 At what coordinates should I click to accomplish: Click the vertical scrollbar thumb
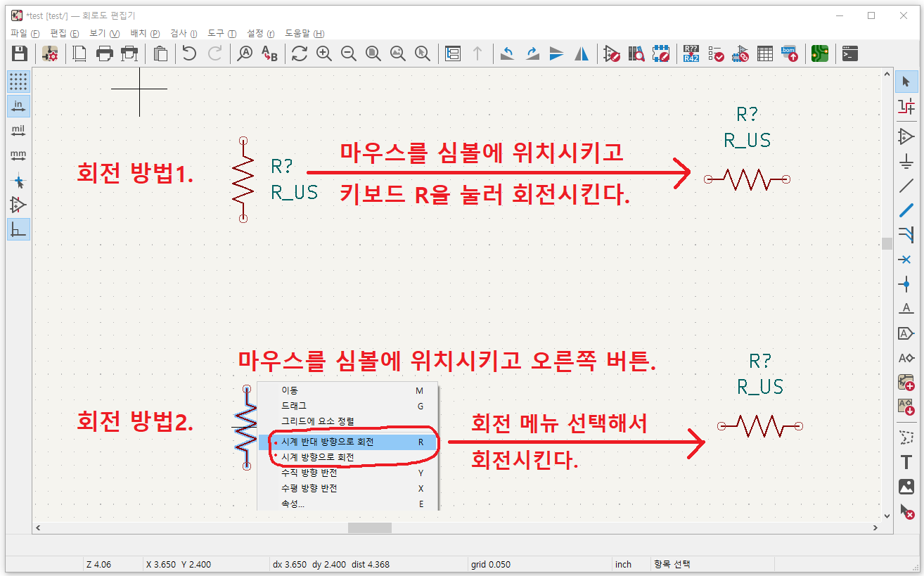click(887, 243)
